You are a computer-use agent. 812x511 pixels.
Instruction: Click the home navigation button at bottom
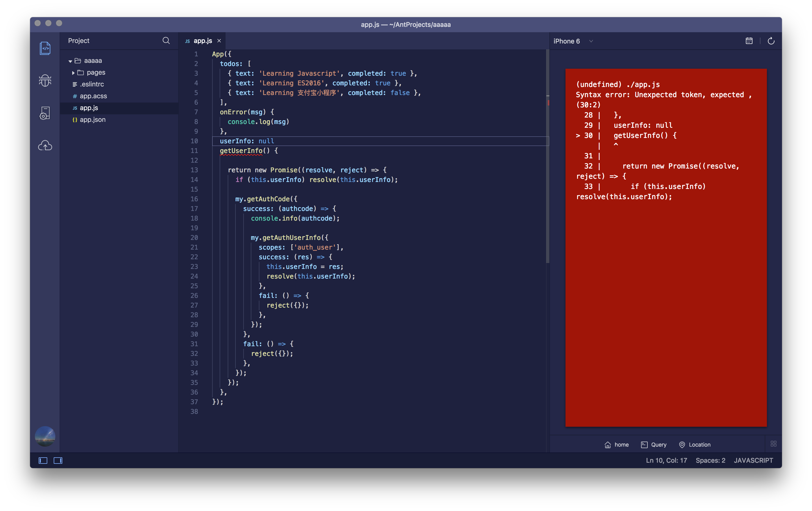[x=616, y=444]
